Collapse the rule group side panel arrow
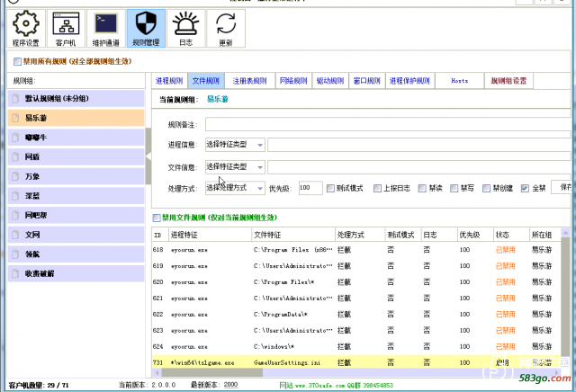Screen dimensions: 576x392 click(148, 156)
